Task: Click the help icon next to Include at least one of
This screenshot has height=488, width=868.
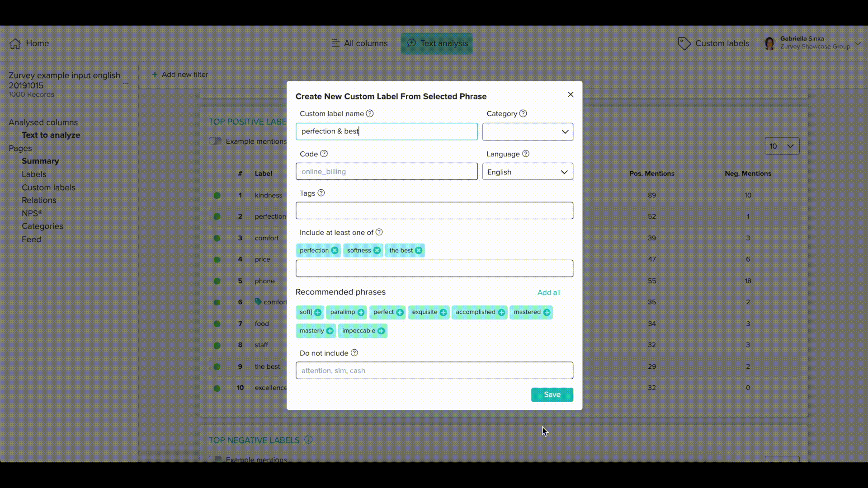Action: [380, 232]
